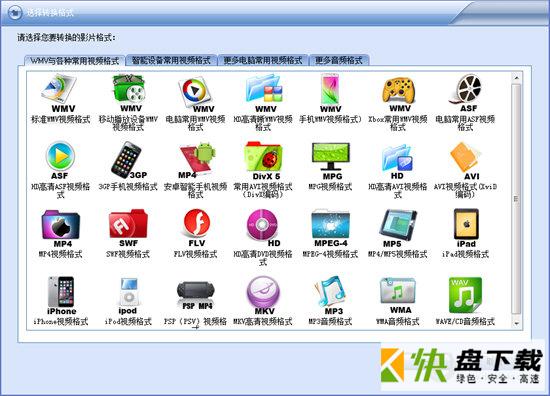Image resolution: width=550 pixels, height=396 pixels.
Task: Open the WMV and common video formats tab
Action: 74,61
